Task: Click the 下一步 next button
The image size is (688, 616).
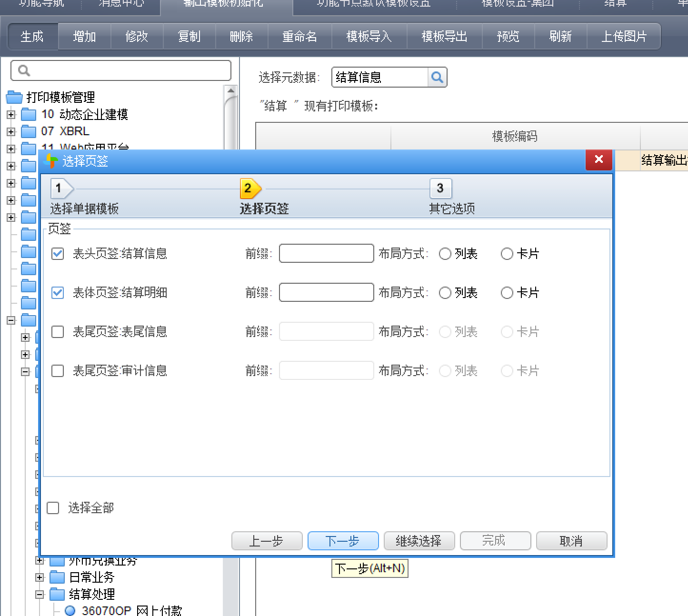Action: coord(343,541)
